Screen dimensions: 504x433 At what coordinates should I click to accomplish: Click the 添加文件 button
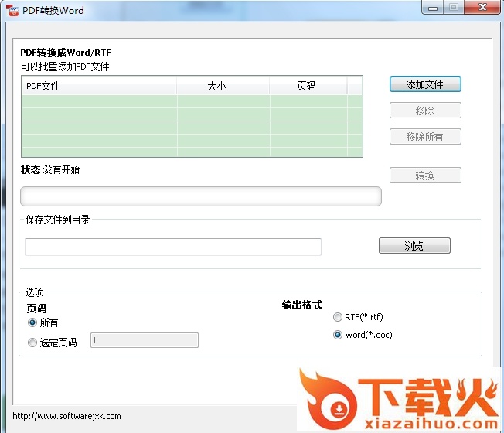pos(425,84)
